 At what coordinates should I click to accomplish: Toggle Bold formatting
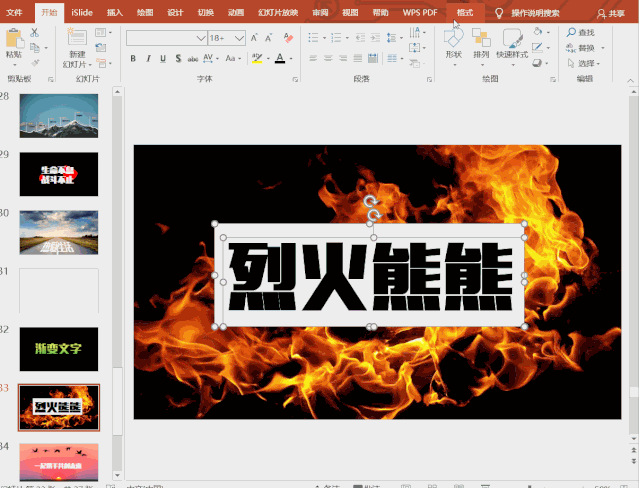[x=133, y=58]
